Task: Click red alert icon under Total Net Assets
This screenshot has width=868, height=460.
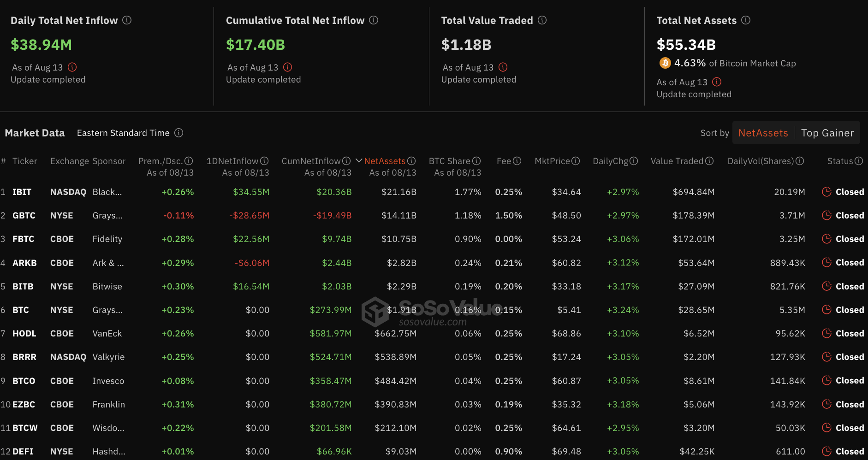Action: pos(717,82)
